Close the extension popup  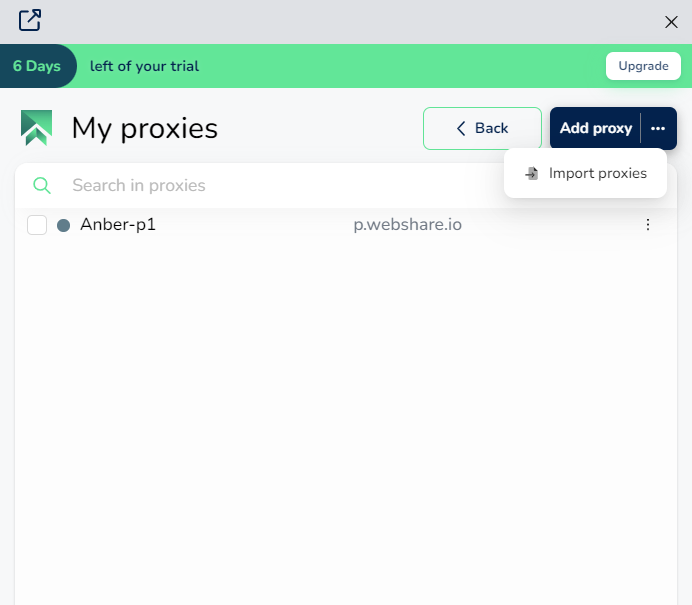tap(671, 22)
